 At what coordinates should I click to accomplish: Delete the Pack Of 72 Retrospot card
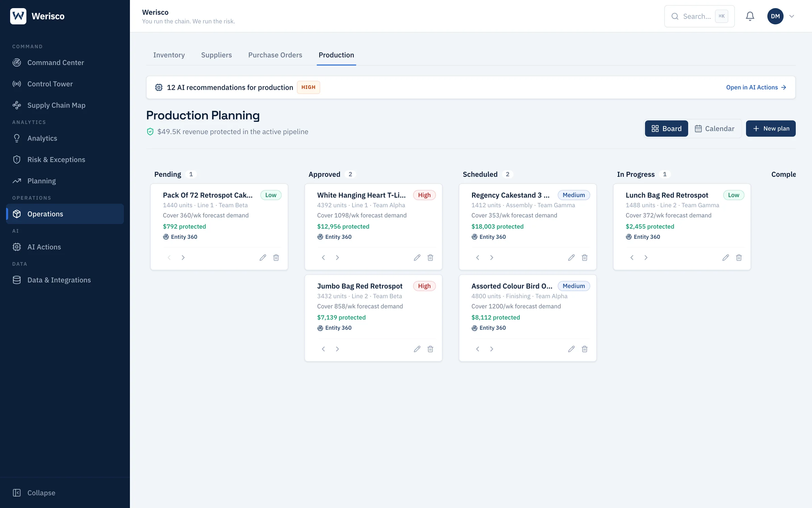(276, 258)
